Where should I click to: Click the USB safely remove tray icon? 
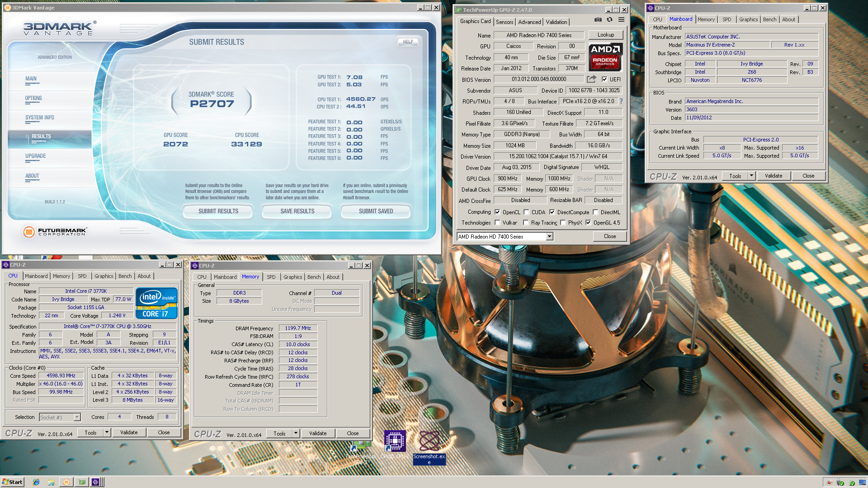click(x=840, y=482)
